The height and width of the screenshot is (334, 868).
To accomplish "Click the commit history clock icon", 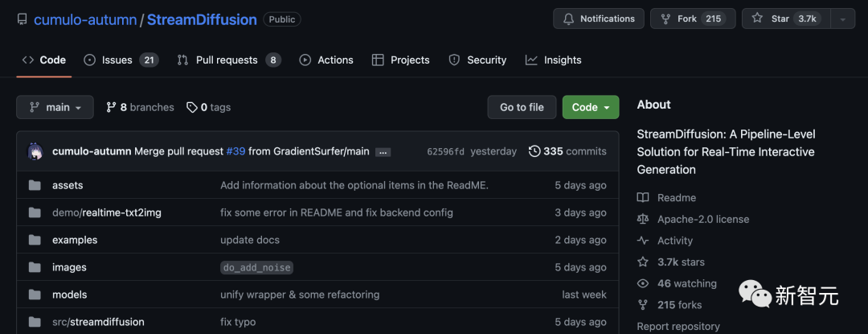I will (534, 151).
